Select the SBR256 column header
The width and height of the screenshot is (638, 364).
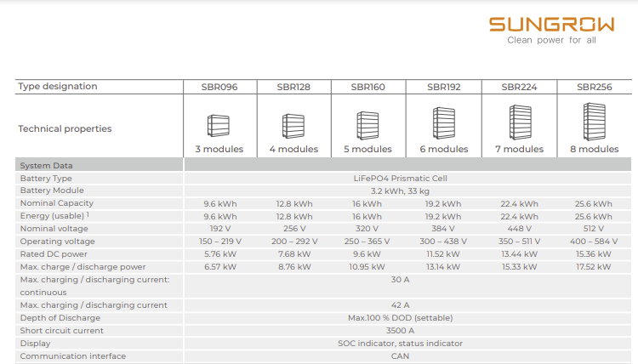coord(594,87)
